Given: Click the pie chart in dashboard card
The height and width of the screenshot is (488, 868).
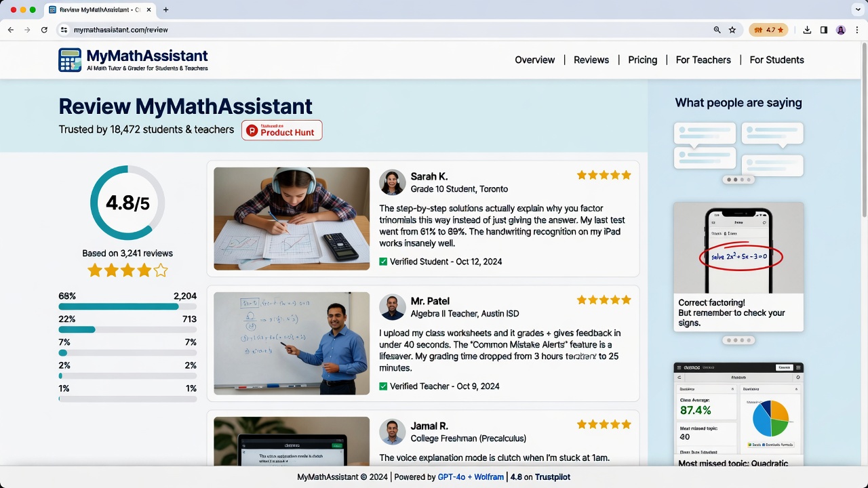Looking at the screenshot, I should pos(770,418).
